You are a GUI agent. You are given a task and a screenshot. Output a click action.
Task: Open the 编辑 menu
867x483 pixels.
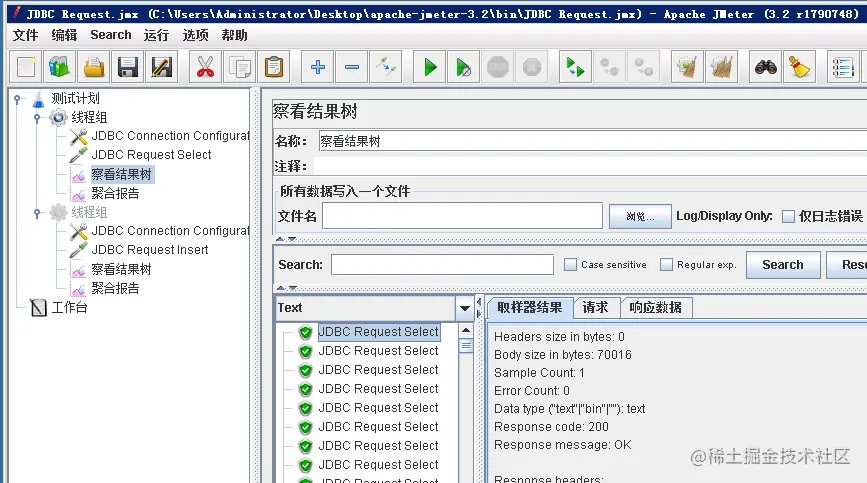pyautogui.click(x=64, y=35)
